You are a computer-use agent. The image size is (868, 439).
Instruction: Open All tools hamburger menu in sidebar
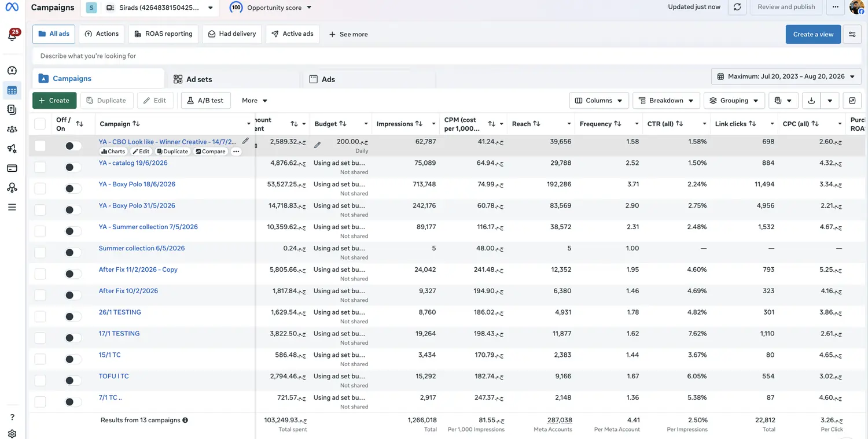click(12, 207)
